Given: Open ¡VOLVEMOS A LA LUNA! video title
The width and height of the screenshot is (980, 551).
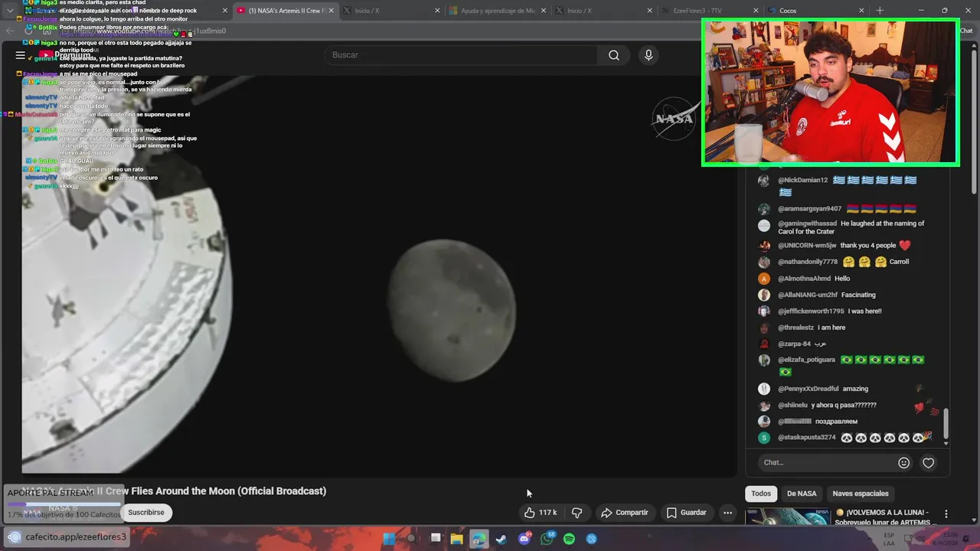Looking at the screenshot, I should (x=887, y=517).
